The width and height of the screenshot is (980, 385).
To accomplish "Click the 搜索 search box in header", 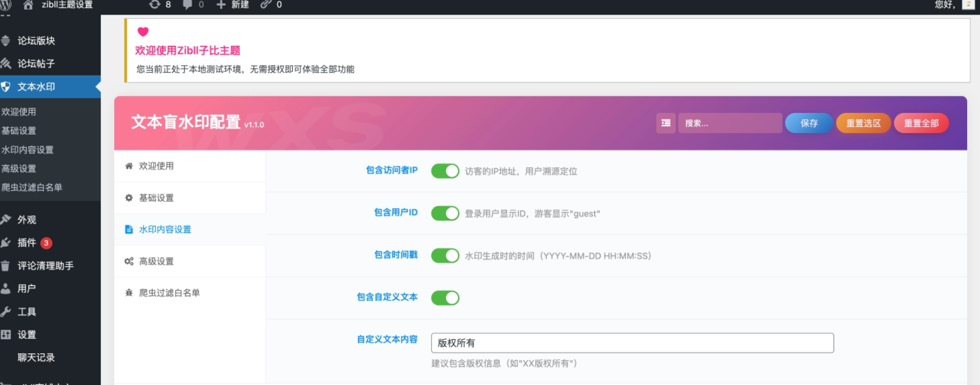I will 730,123.
